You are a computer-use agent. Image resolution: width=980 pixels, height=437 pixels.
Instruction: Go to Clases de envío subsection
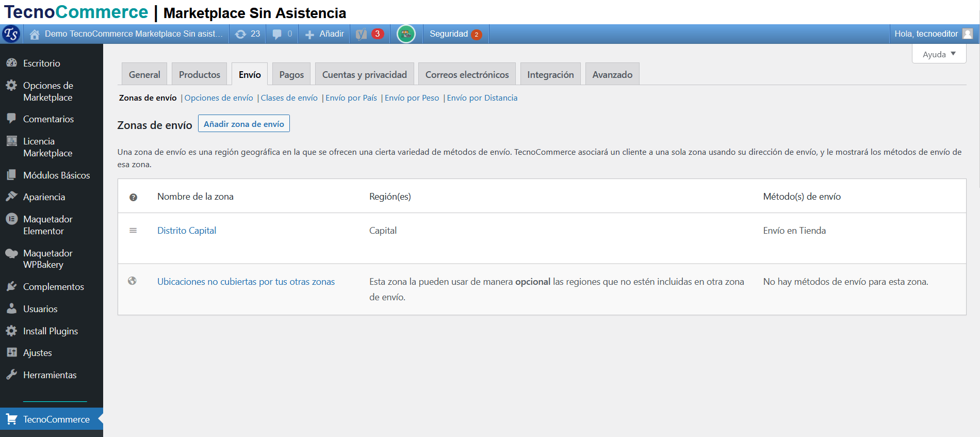click(x=289, y=98)
